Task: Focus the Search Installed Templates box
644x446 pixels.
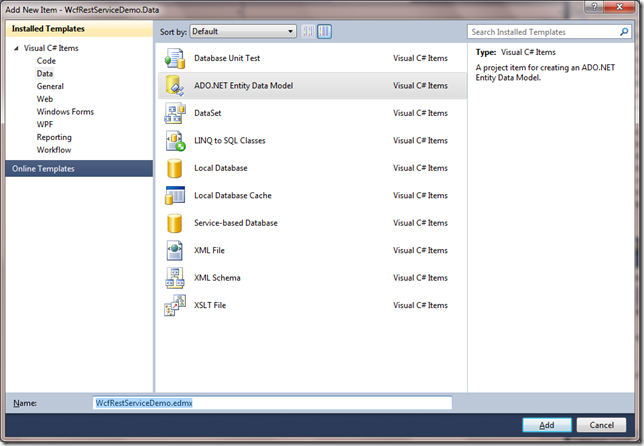Action: coord(549,32)
